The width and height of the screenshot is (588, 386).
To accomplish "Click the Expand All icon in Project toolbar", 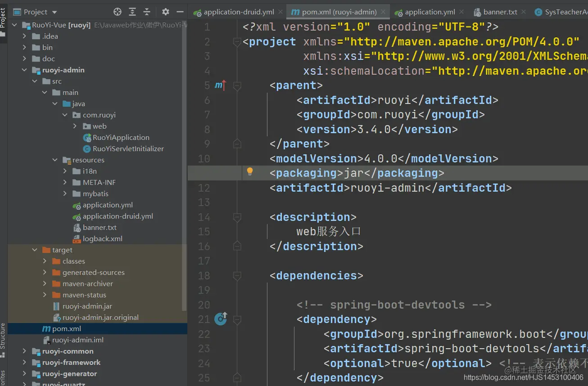I will click(x=132, y=12).
